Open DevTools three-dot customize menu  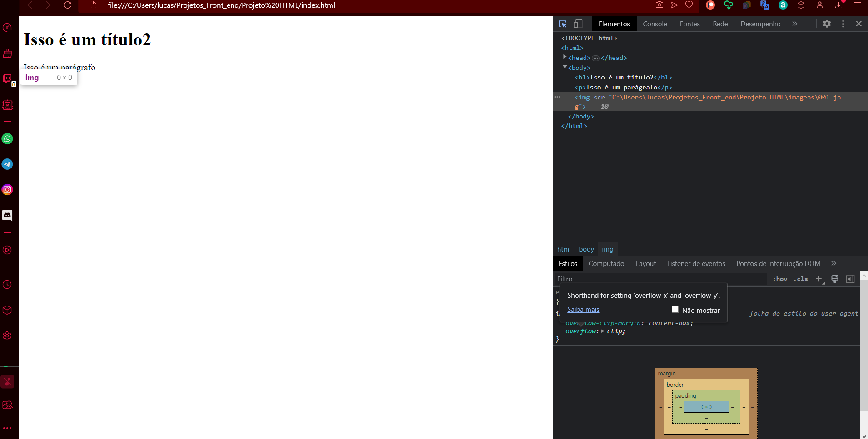click(x=843, y=24)
